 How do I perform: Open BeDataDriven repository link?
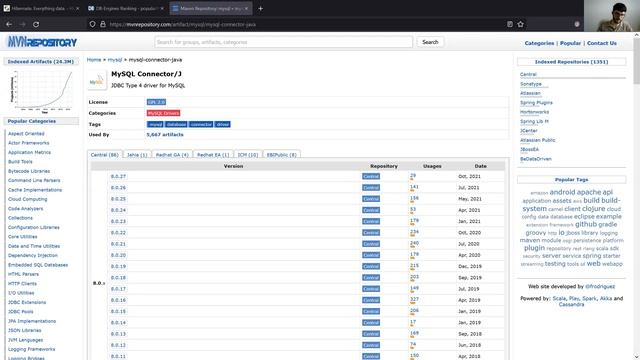536,159
